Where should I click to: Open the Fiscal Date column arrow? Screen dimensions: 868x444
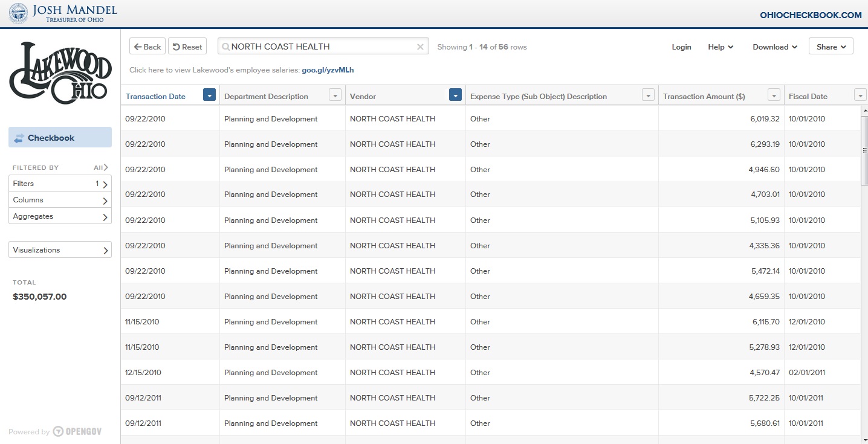860,95
